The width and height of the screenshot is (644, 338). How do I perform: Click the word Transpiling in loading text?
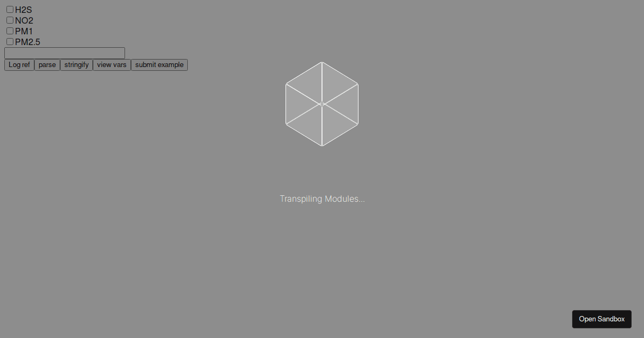301,199
